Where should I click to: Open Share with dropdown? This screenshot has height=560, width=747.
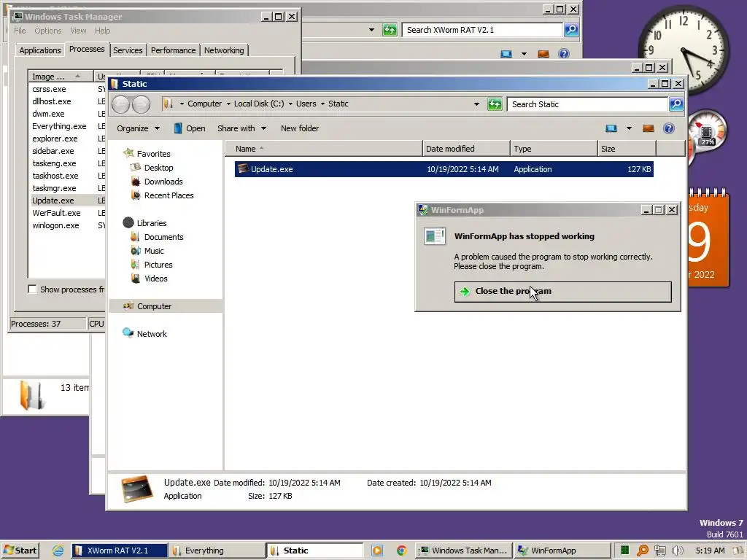coord(241,128)
